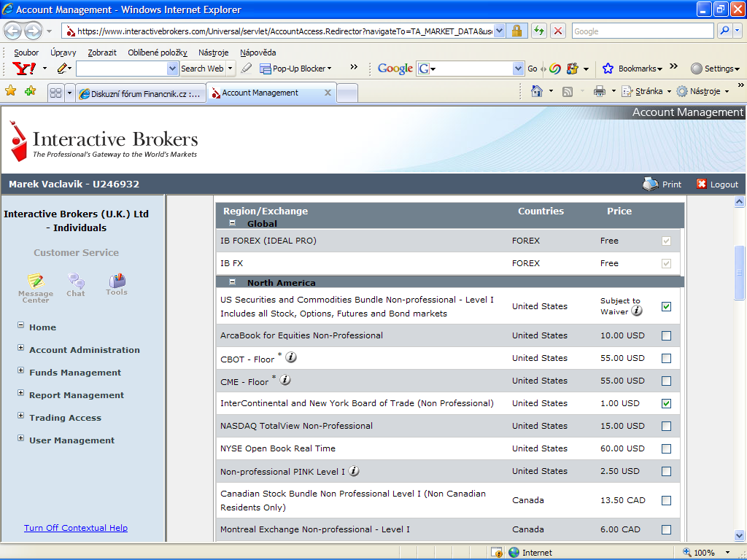
Task: Click the Stop loading red X icon
Action: tap(558, 31)
